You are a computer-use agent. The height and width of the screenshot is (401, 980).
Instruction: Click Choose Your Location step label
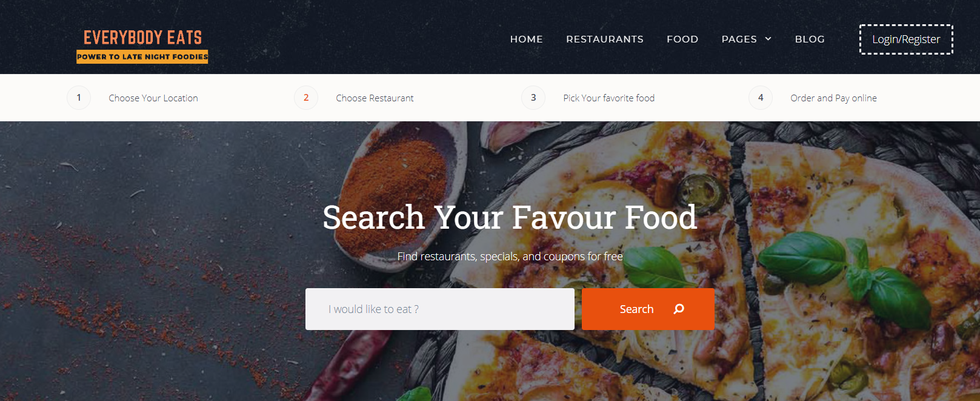point(153,98)
